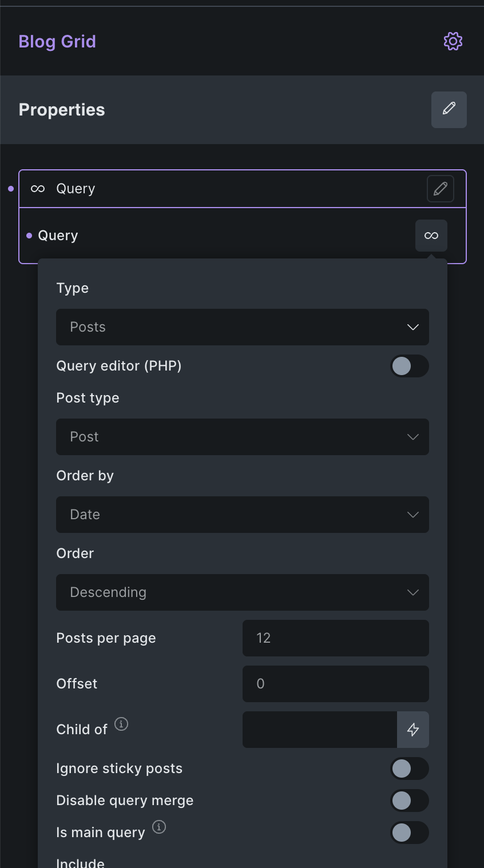
Task: Show info tooltip for Child of
Action: pyautogui.click(x=121, y=724)
